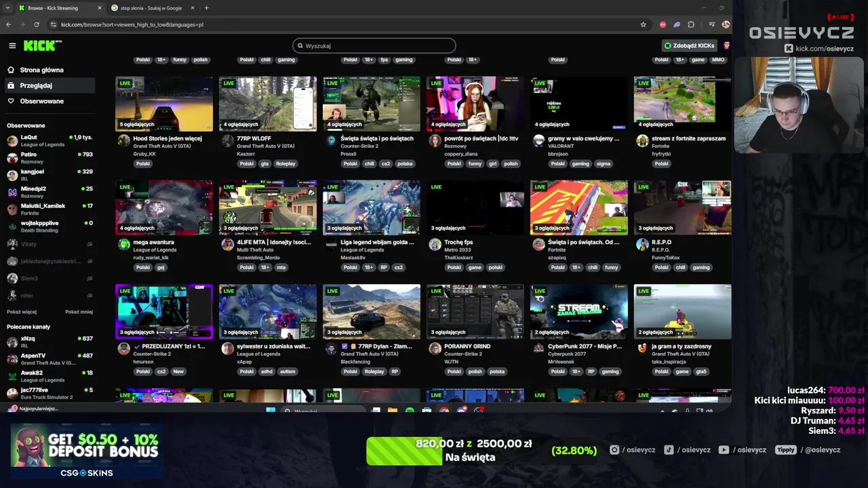Open coppery_diana streamer avatar
The width and height of the screenshot is (868, 488).
[x=435, y=140]
